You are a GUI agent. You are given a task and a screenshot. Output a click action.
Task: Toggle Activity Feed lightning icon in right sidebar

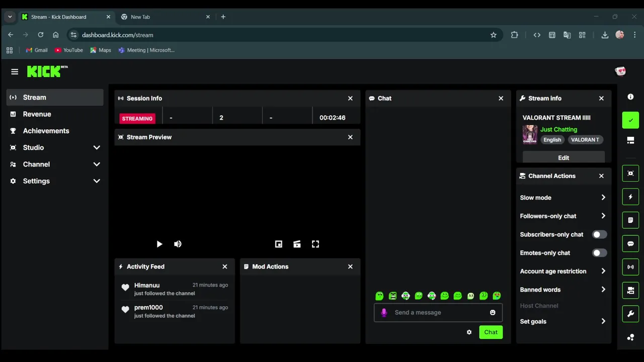pyautogui.click(x=630, y=197)
